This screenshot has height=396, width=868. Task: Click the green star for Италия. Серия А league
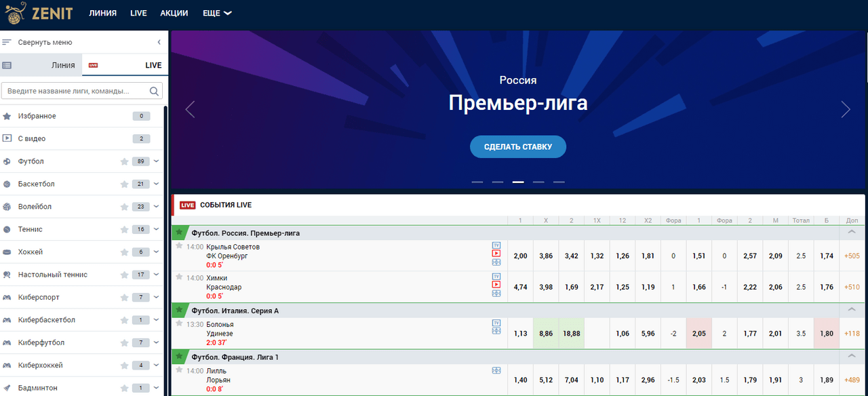(179, 310)
